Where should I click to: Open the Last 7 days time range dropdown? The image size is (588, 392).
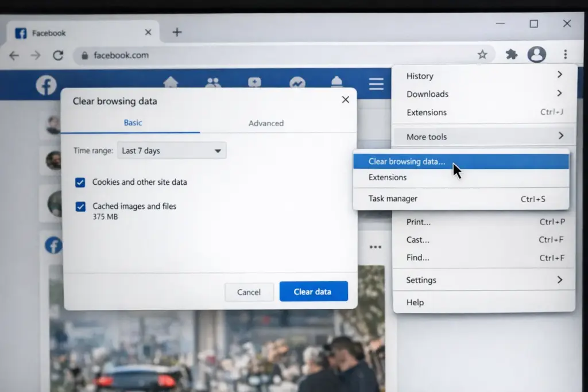171,150
